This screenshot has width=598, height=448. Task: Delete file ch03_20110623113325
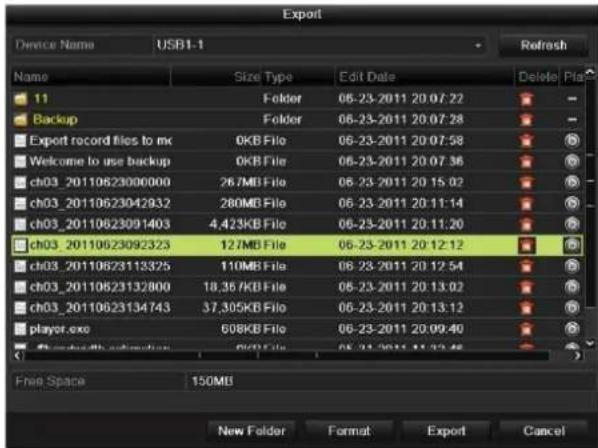pos(526,266)
